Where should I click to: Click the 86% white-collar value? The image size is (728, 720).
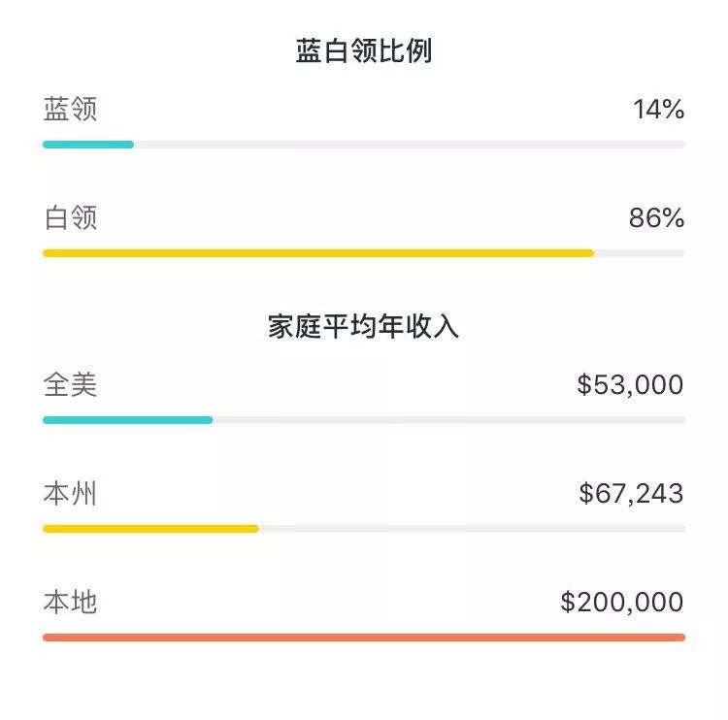[x=656, y=218]
